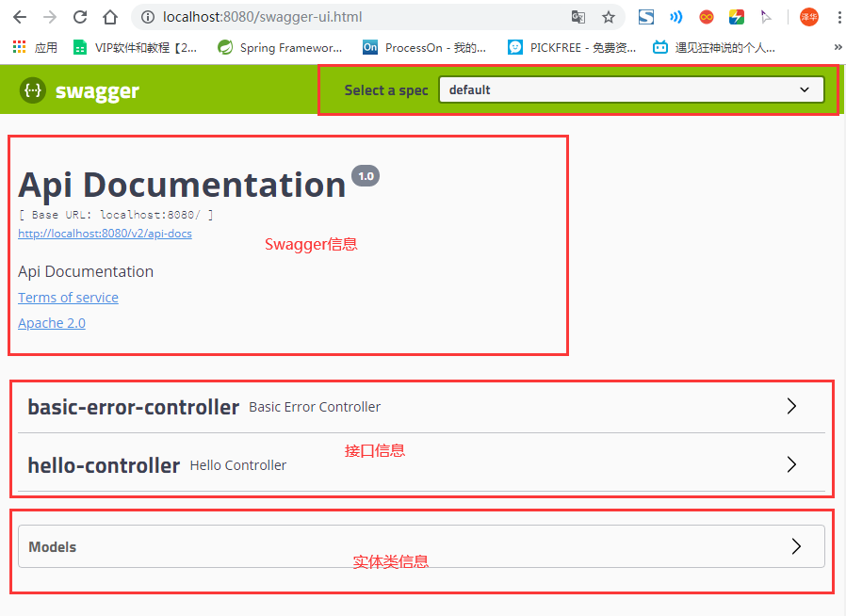This screenshot has height=616, width=846.
Task: Click the Models chevron arrow
Action: (x=796, y=546)
